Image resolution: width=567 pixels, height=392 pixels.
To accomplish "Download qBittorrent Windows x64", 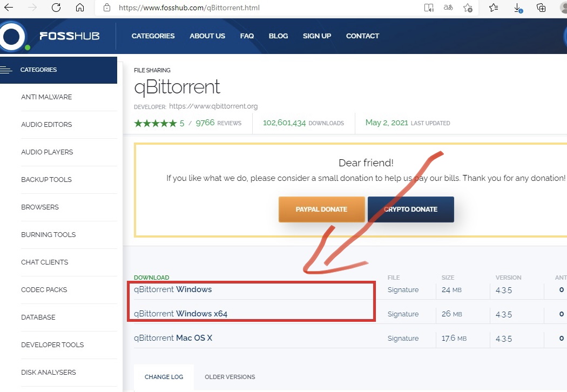I will [x=180, y=314].
